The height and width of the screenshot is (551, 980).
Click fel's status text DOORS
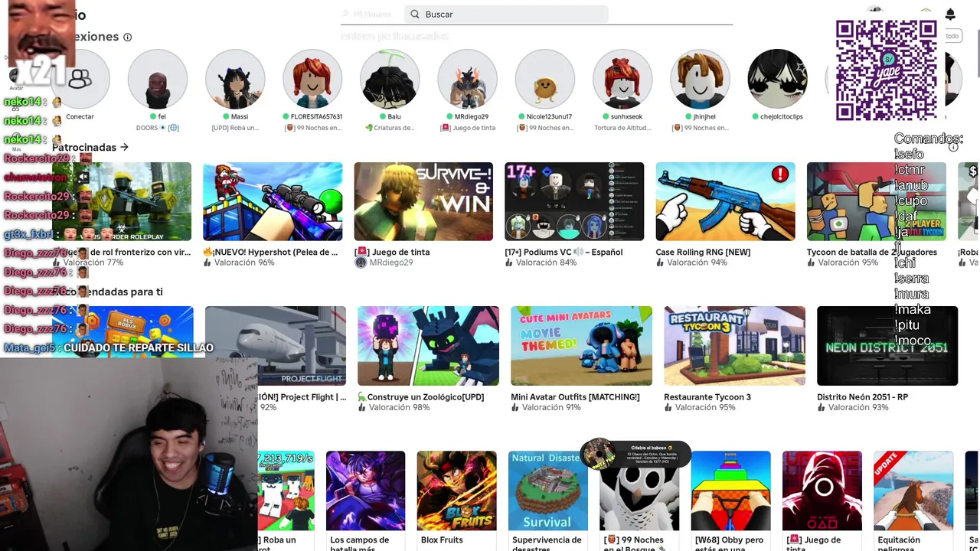point(158,128)
